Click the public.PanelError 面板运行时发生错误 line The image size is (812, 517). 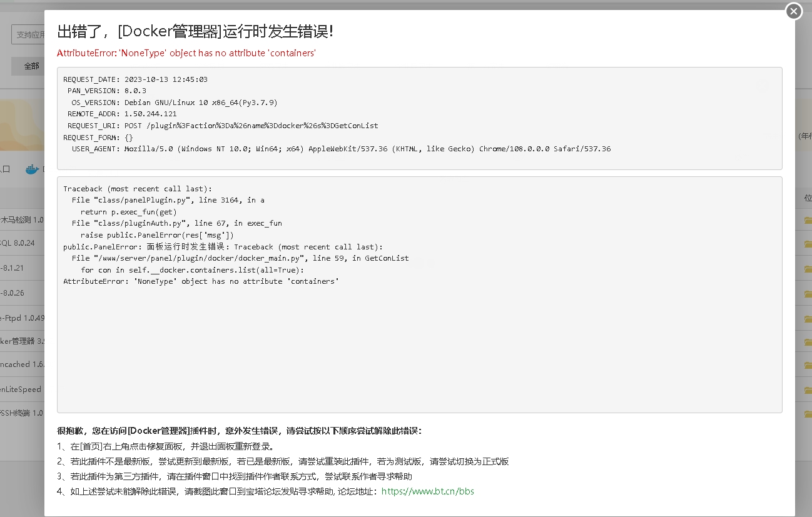tap(223, 247)
